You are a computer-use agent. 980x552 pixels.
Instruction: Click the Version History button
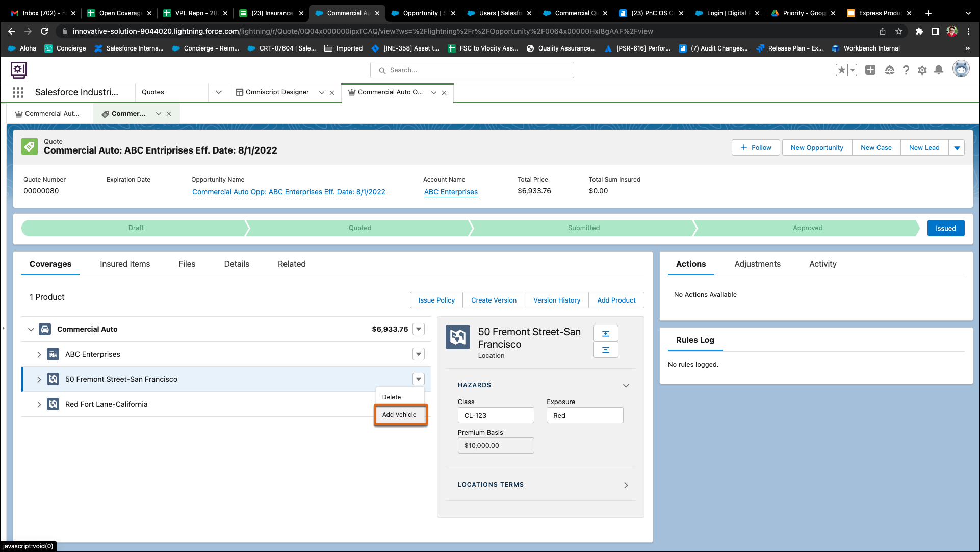click(x=557, y=300)
